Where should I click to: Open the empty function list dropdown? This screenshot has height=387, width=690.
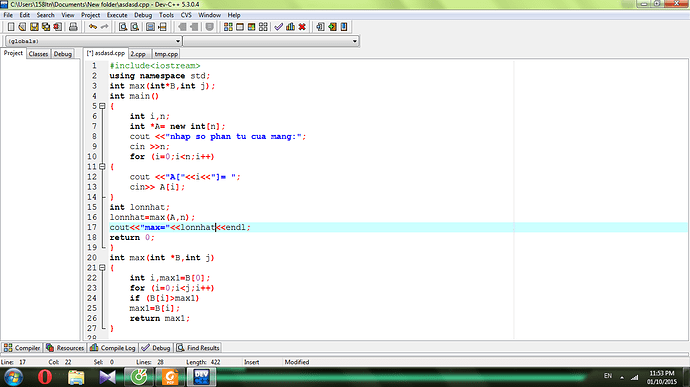[x=271, y=41]
